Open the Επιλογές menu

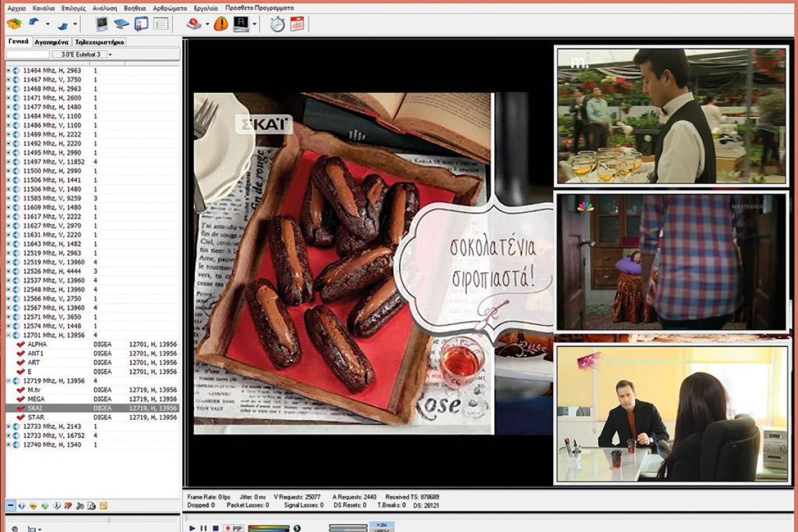tap(73, 8)
